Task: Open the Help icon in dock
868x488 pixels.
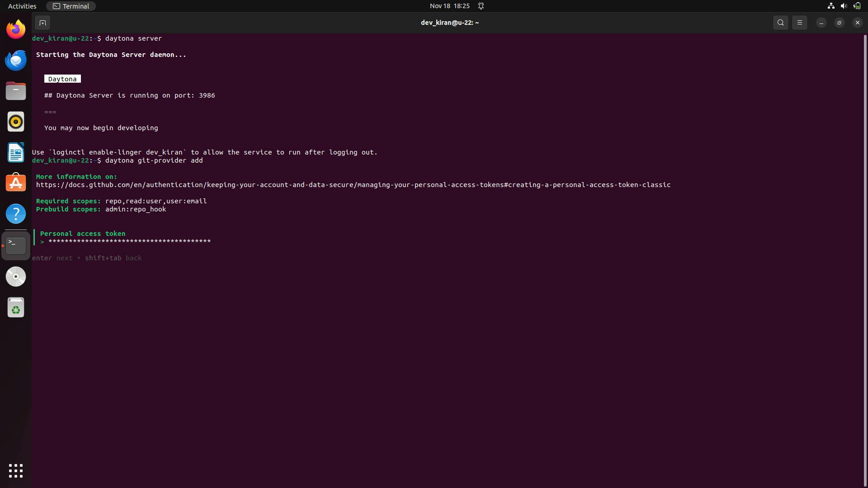Action: click(x=16, y=214)
